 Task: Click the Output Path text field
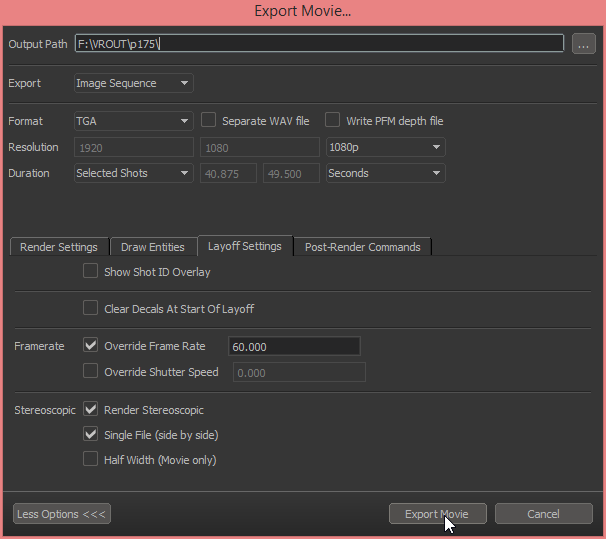(x=319, y=44)
